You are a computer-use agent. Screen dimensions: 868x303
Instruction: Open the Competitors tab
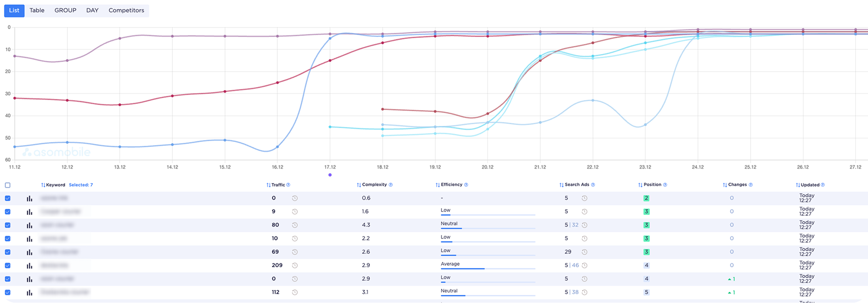click(x=126, y=10)
